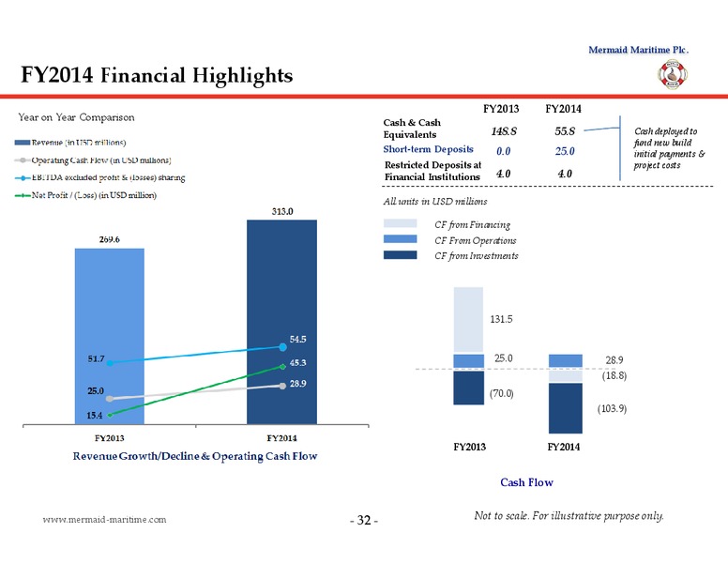Image resolution: width=728 pixels, height=563 pixels.
Task: Click the 55.8 cash value for FY2014
Action: (x=565, y=131)
